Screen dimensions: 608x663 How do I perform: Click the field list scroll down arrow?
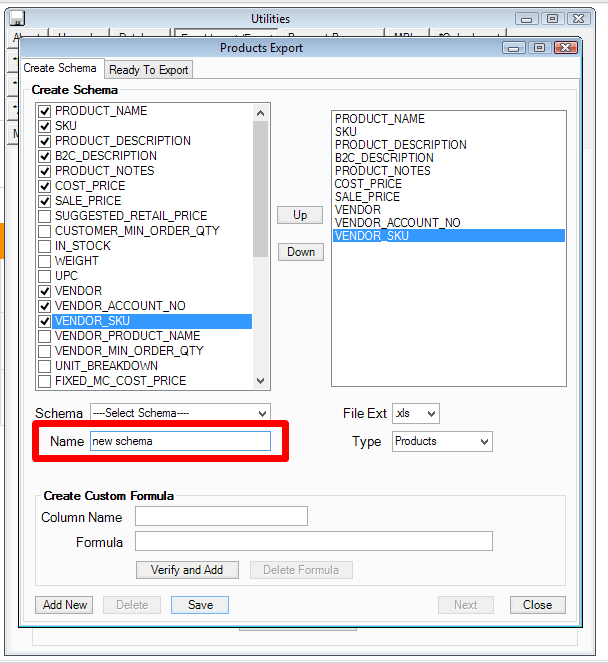tap(261, 381)
